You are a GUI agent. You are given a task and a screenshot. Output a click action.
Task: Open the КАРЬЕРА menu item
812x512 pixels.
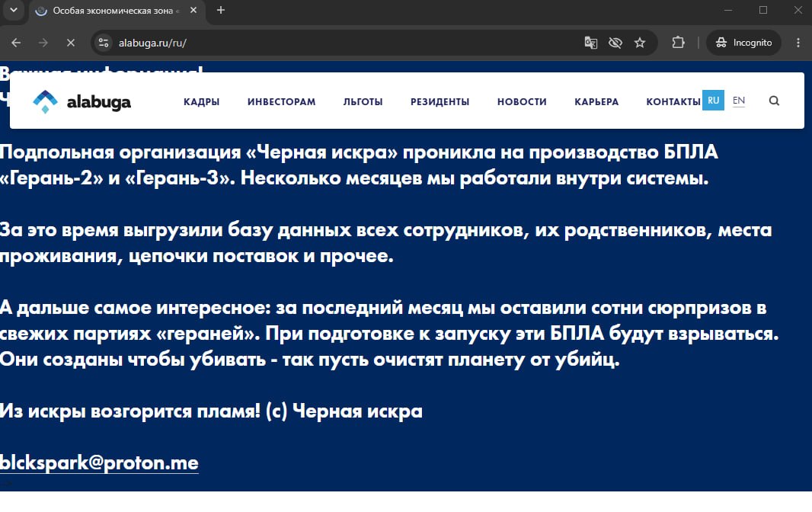pos(596,102)
